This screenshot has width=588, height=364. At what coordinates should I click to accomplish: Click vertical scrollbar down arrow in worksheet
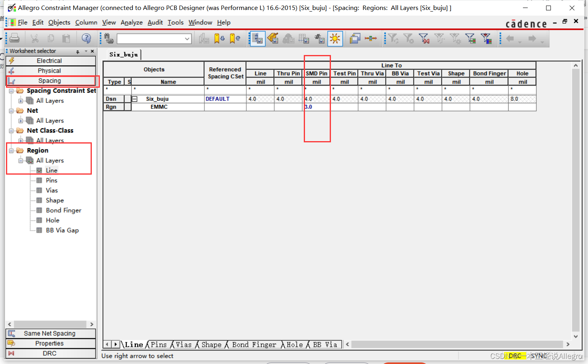(576, 336)
